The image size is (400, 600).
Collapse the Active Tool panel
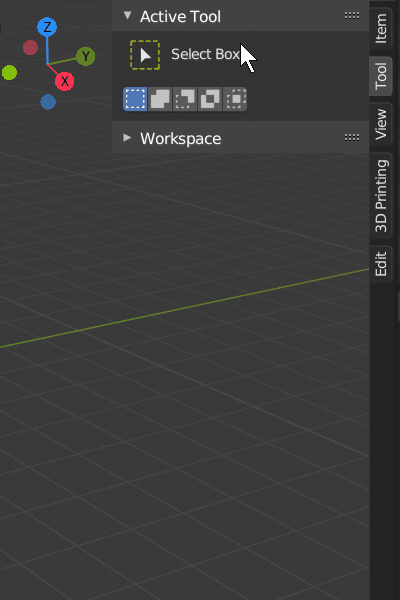pyautogui.click(x=127, y=16)
